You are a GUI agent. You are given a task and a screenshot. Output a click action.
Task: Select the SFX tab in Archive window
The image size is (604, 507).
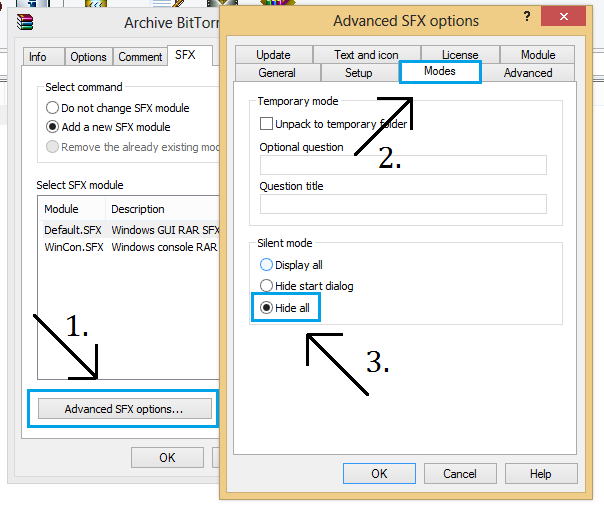coord(190,55)
